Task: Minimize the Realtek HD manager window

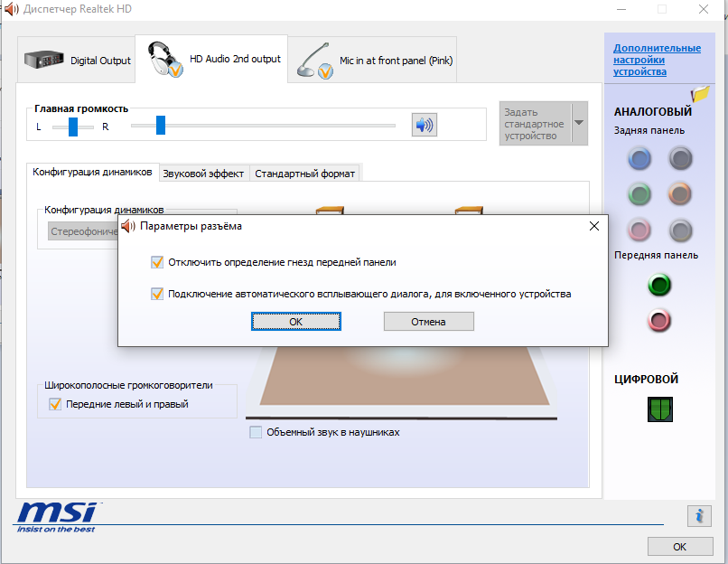Action: click(621, 9)
